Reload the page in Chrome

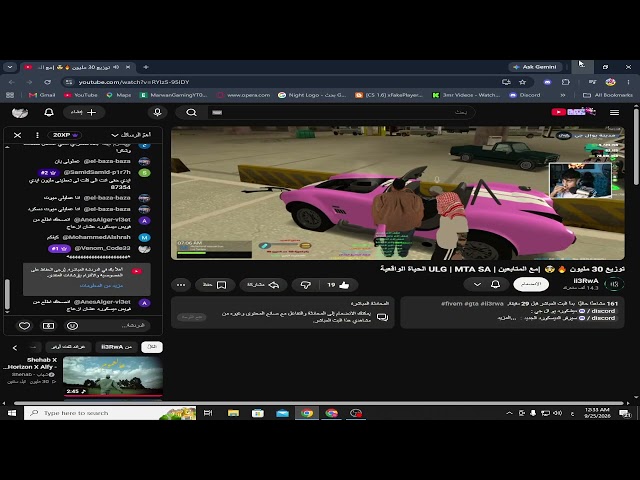coord(47,82)
